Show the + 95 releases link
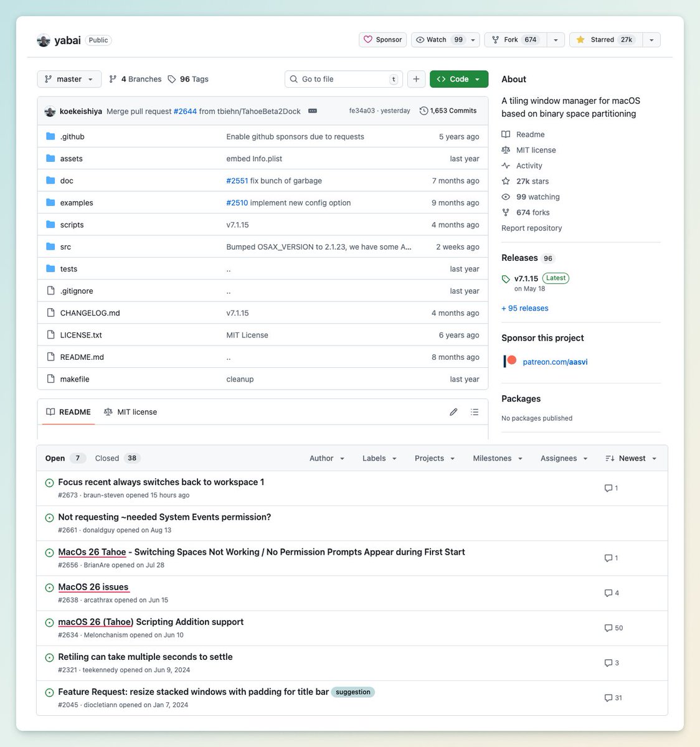Screen dimensions: 700x747 pyautogui.click(x=525, y=308)
